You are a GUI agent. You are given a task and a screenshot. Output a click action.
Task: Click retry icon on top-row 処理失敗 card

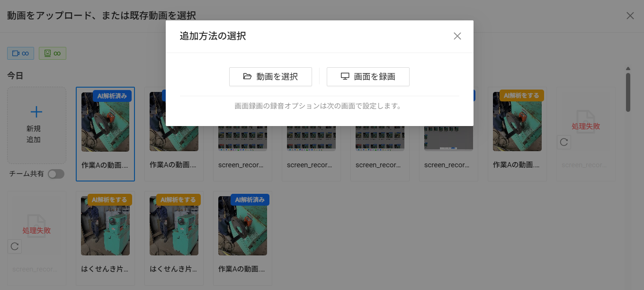point(564,142)
